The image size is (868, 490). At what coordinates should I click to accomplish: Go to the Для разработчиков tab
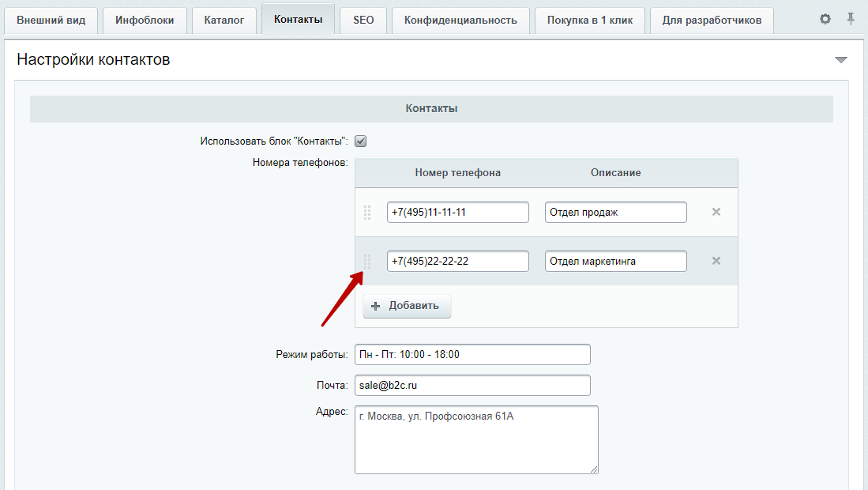coord(712,21)
